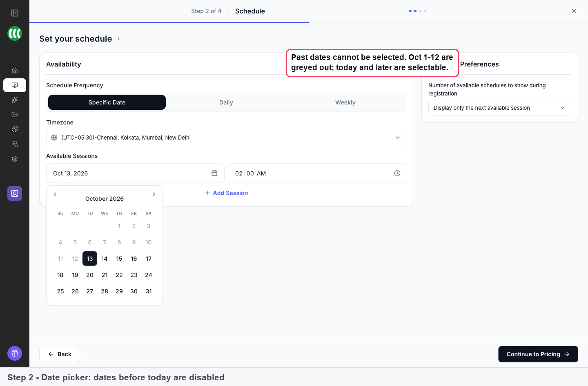Click Continue to Pricing
The width and height of the screenshot is (588, 386).
click(x=538, y=354)
